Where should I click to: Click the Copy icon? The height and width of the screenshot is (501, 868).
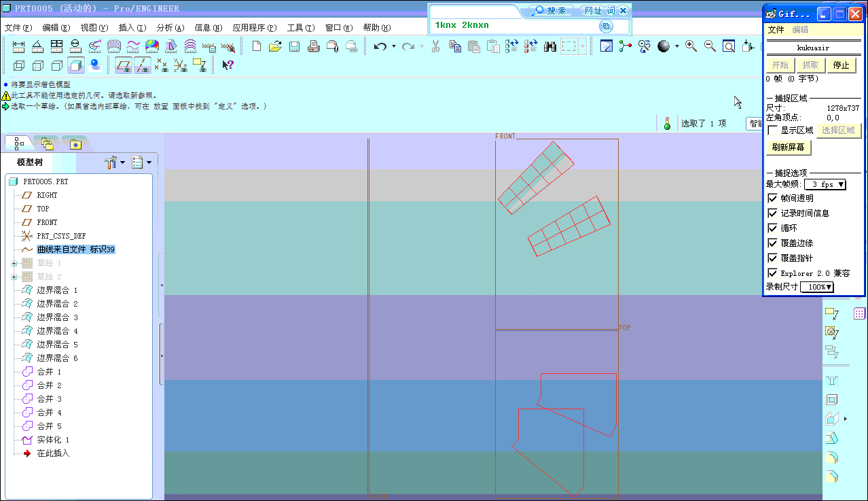pos(455,46)
